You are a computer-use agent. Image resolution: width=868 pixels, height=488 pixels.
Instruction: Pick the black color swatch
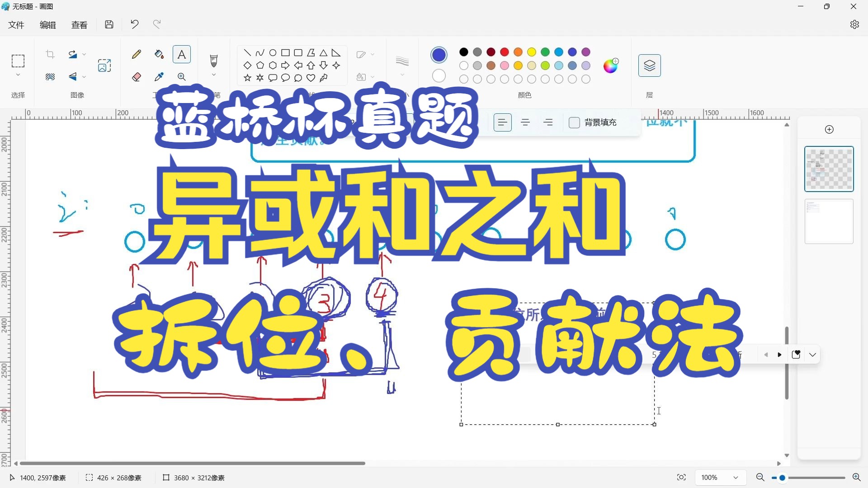[x=464, y=52]
